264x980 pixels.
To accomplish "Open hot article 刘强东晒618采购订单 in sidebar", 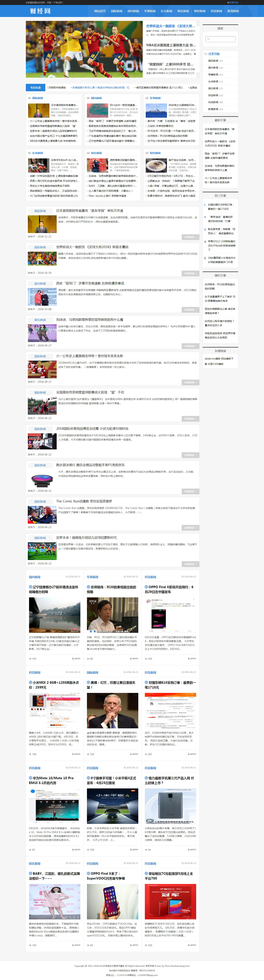I will pos(221,207).
